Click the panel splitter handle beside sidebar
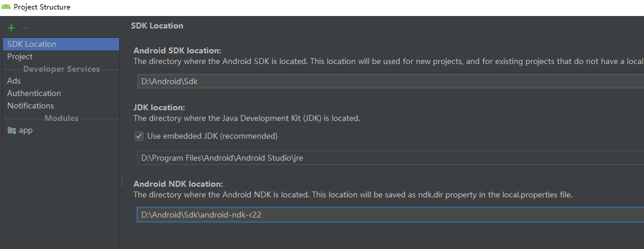The width and height of the screenshot is (644, 249). pos(122,181)
